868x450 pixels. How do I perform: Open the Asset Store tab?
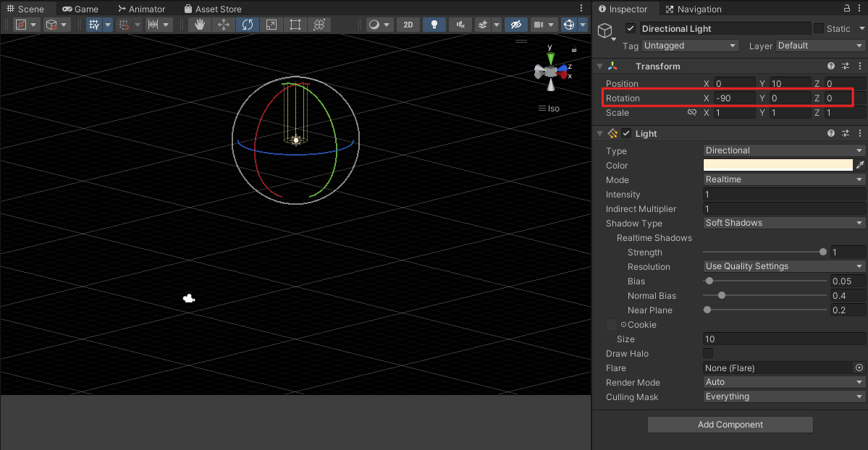coord(213,9)
